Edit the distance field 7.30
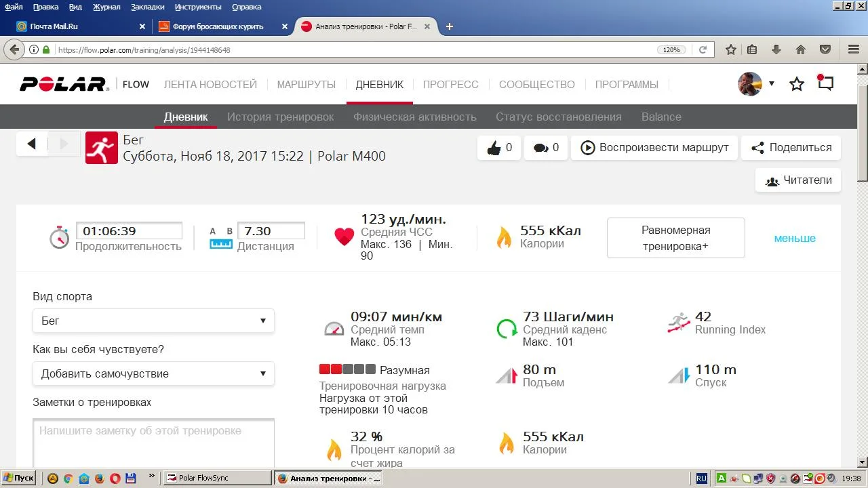This screenshot has width=868, height=488. 271,231
